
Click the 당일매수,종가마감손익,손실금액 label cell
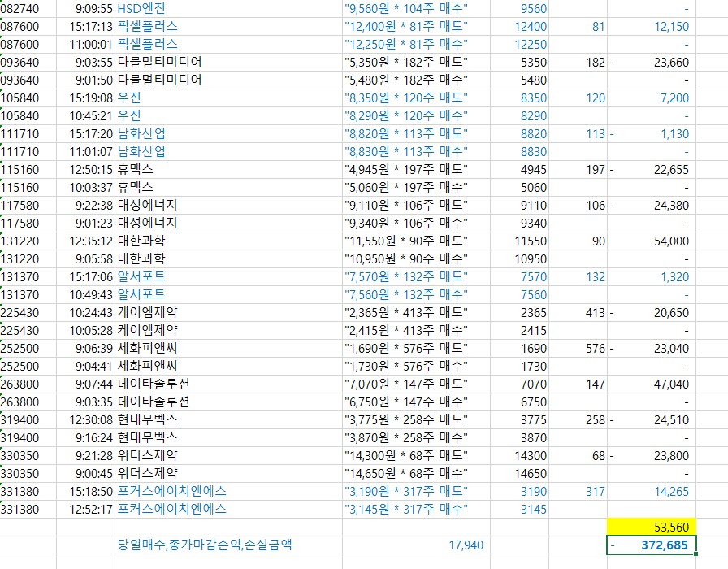(228, 545)
